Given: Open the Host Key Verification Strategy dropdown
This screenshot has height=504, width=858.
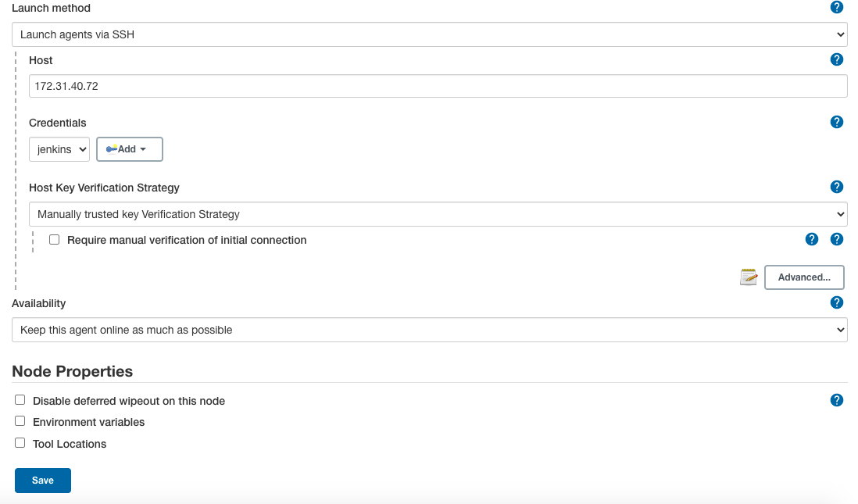Looking at the screenshot, I should [x=438, y=213].
